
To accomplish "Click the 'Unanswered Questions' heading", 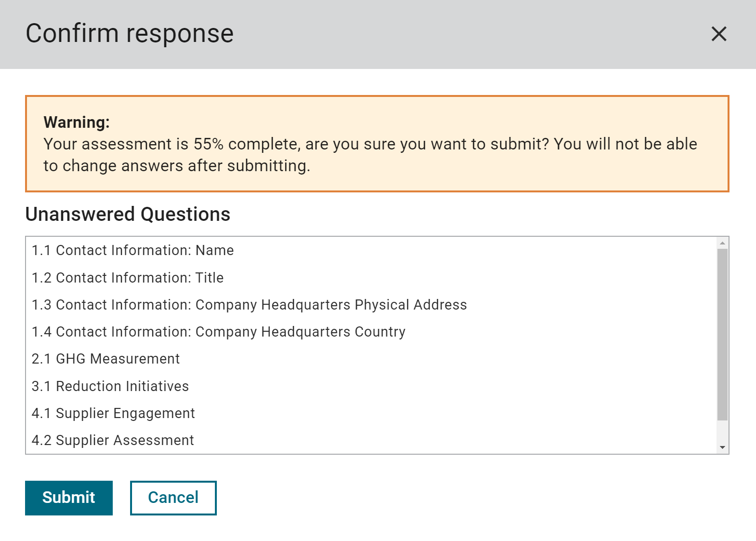I will click(128, 214).
